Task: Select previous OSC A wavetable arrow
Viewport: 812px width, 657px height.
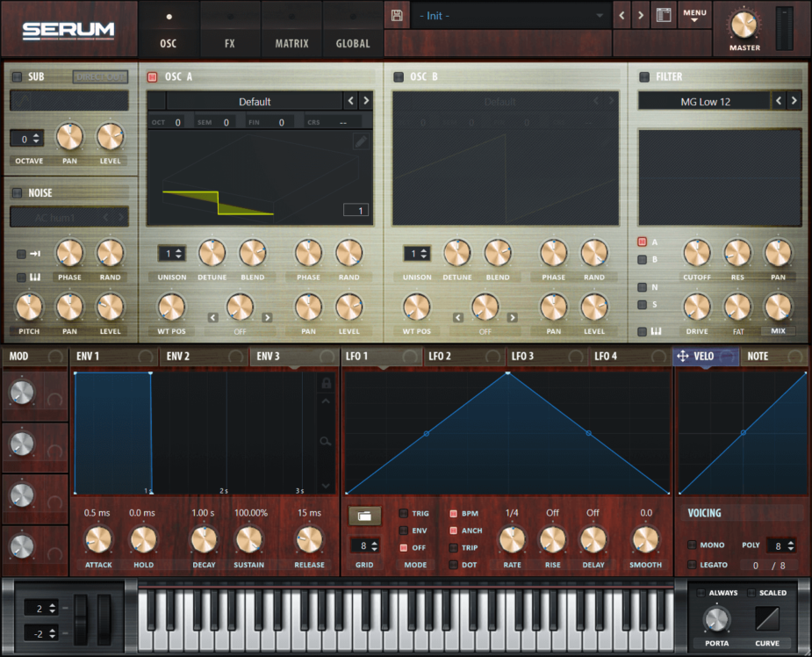Action: pyautogui.click(x=350, y=100)
